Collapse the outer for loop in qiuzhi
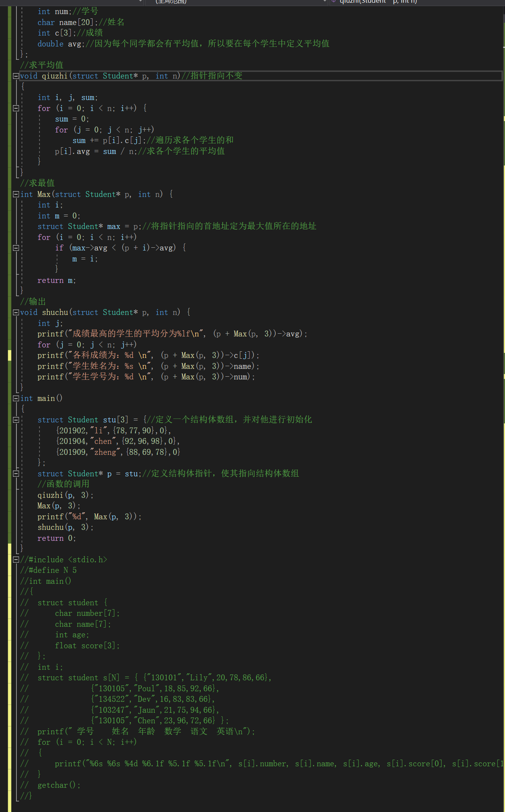Image resolution: width=505 pixels, height=812 pixels. click(x=16, y=108)
